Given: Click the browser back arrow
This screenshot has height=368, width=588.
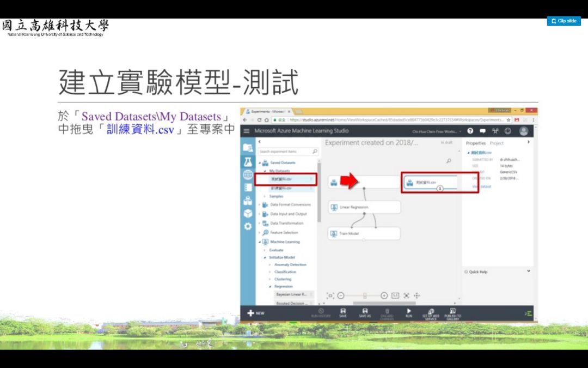Looking at the screenshot, I should 245,120.
